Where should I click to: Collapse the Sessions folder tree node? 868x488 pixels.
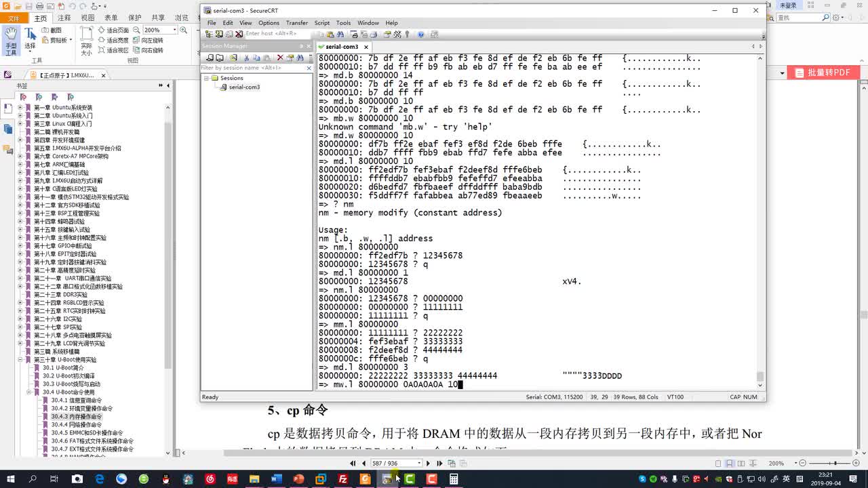point(207,79)
